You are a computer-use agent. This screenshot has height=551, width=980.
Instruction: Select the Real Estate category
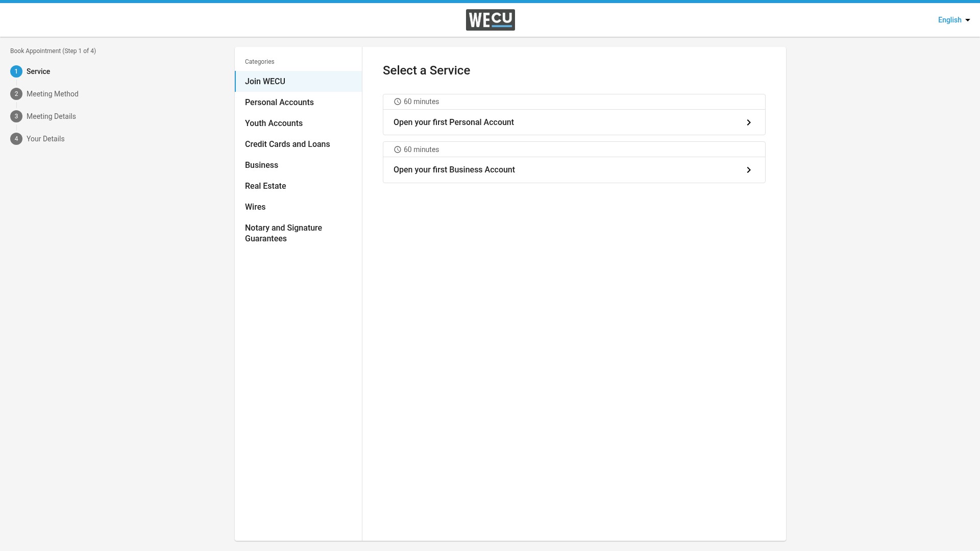299,186
